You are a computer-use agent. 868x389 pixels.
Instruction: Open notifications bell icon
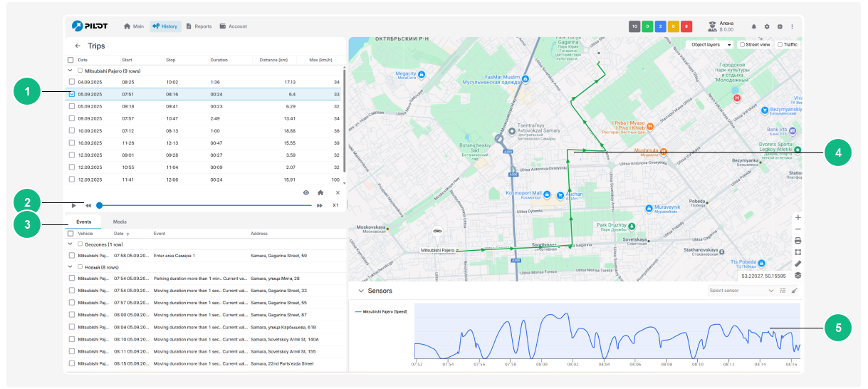click(753, 26)
